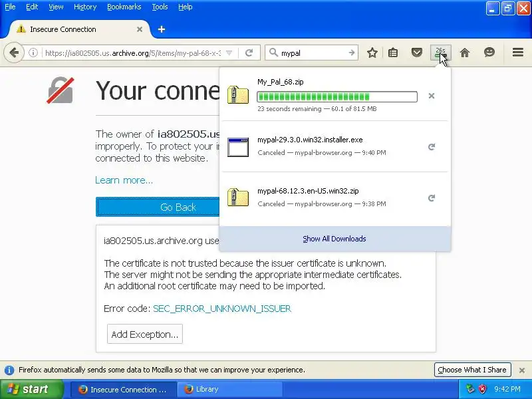Screen dimensions: 532x399
Task: Click the search magnifier icon
Action: (x=273, y=53)
